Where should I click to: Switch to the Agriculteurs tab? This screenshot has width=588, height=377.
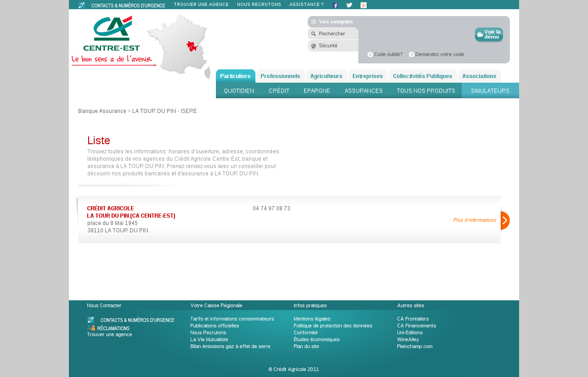pyautogui.click(x=326, y=76)
